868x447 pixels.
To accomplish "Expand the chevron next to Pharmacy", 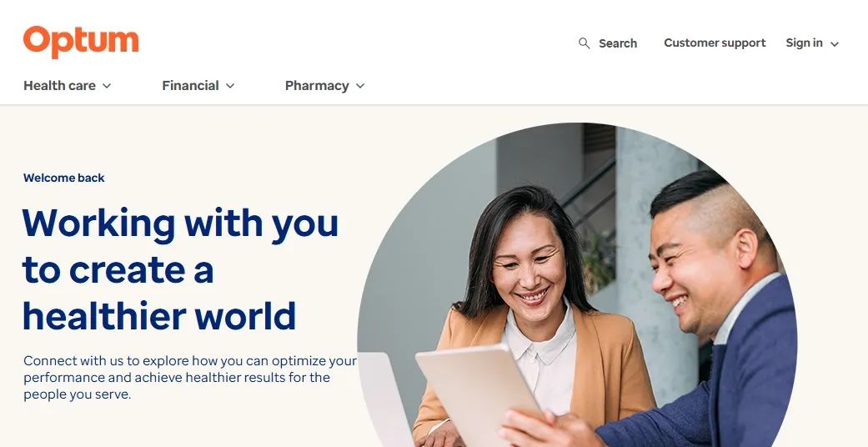I will coord(360,86).
